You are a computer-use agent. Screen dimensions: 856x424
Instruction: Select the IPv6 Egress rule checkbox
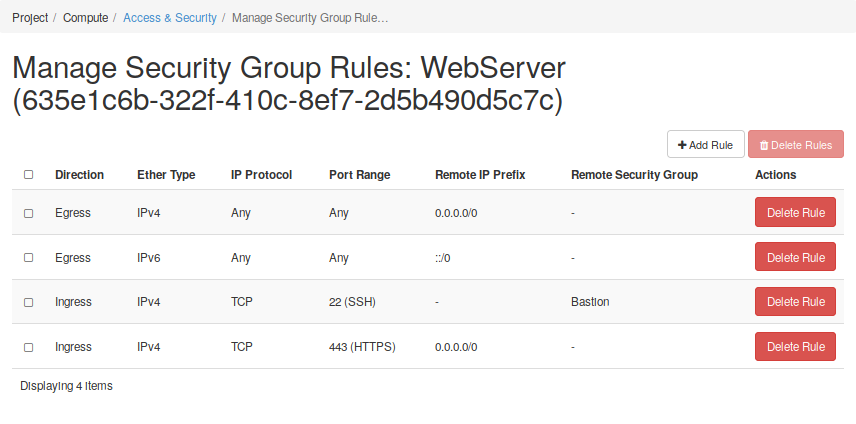[29, 258]
